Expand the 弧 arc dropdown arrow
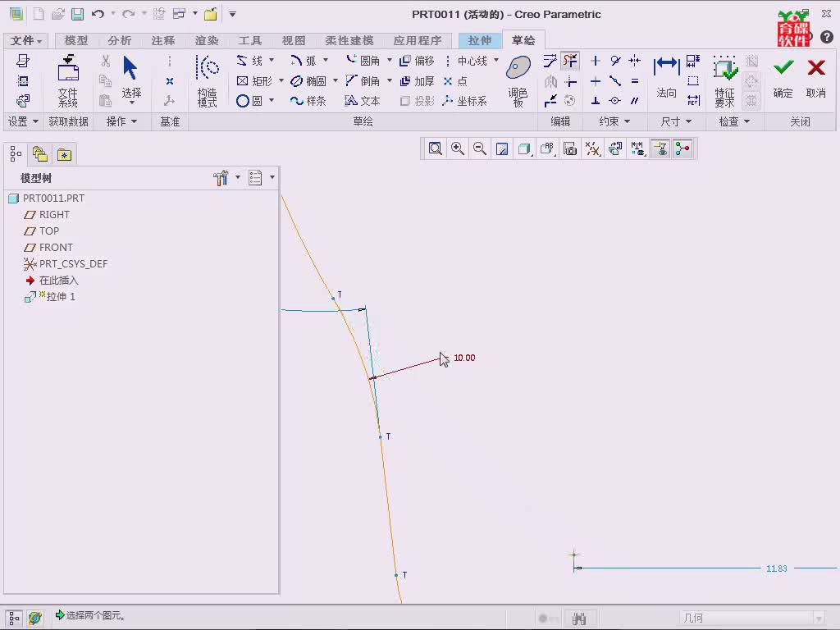 325,60
